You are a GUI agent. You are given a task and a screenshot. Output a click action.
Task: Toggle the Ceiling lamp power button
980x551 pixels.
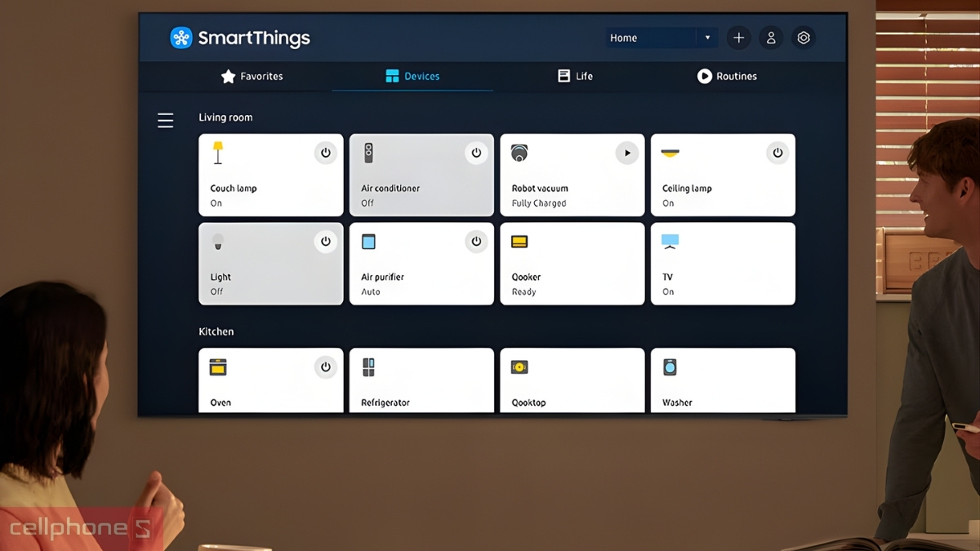(777, 153)
